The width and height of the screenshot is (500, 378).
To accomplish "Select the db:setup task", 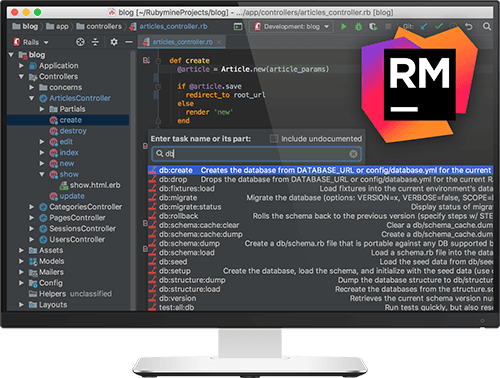I will click(320, 271).
